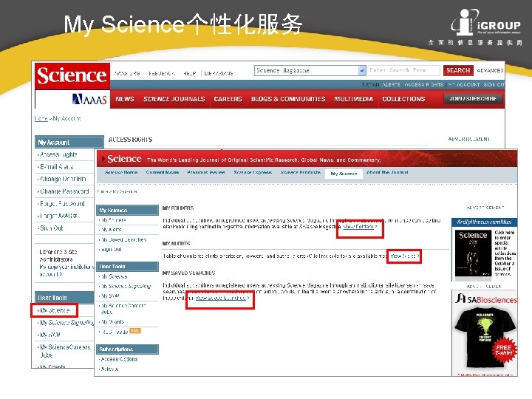The image size is (532, 399).
Task: Click My Alerts in the My Science sidebar
Action: tap(112, 230)
